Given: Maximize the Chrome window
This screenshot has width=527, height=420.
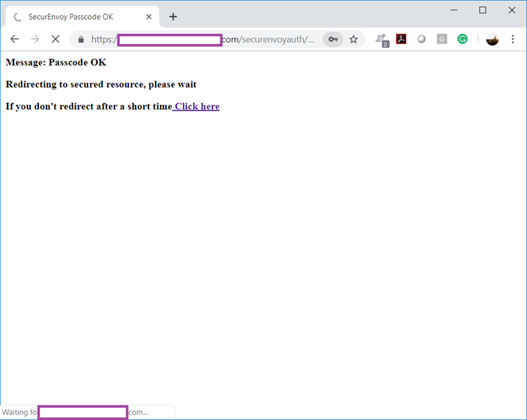Looking at the screenshot, I should [483, 10].
